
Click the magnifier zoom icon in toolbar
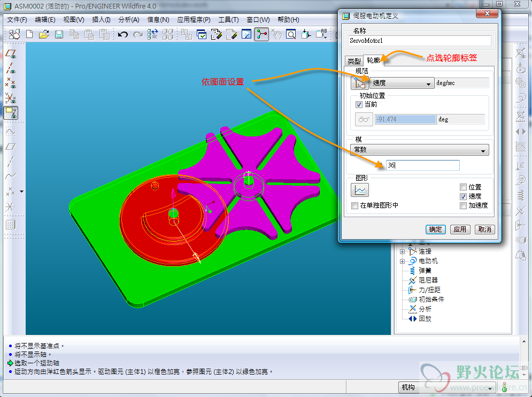point(290,35)
